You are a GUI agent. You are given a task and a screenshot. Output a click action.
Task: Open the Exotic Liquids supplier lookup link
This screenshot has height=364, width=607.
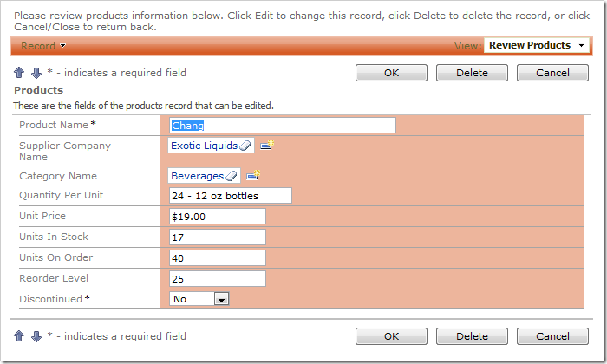(204, 146)
